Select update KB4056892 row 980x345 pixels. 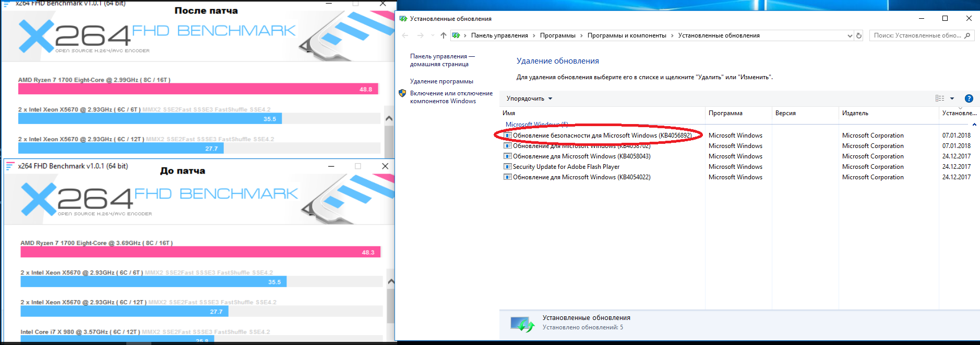(739, 135)
